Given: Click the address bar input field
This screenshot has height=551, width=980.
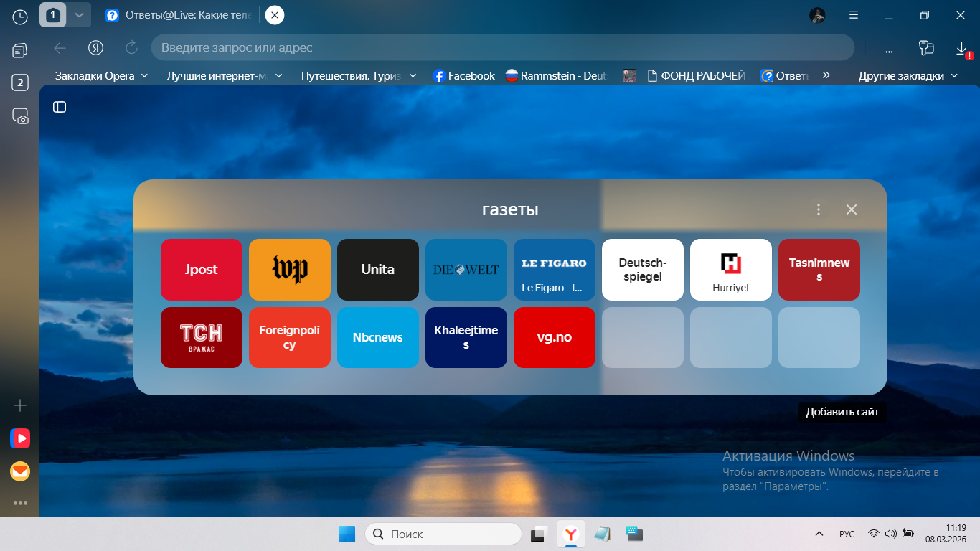Looking at the screenshot, I should pos(502,48).
